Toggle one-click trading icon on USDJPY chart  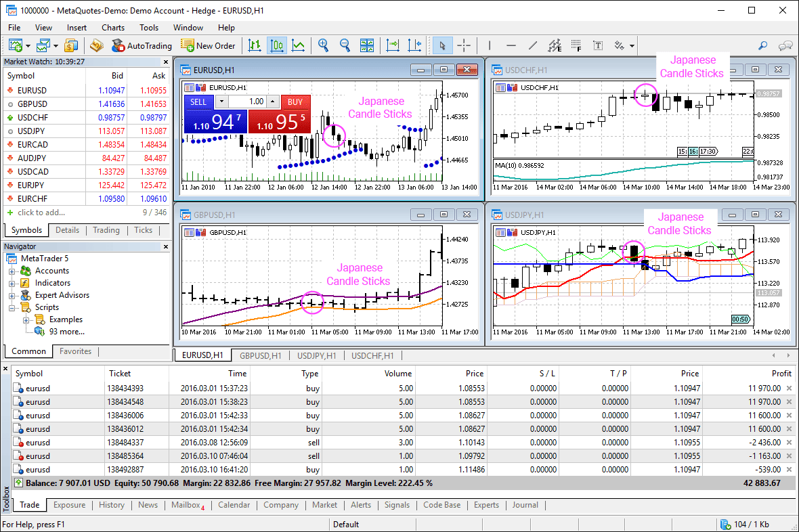point(512,232)
